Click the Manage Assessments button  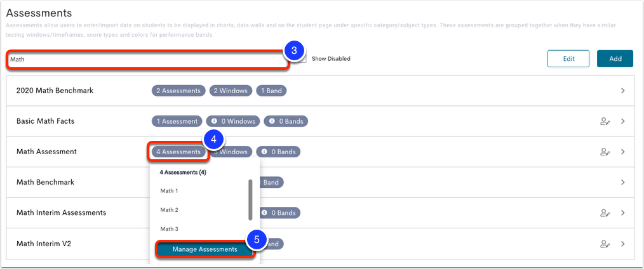[205, 249]
